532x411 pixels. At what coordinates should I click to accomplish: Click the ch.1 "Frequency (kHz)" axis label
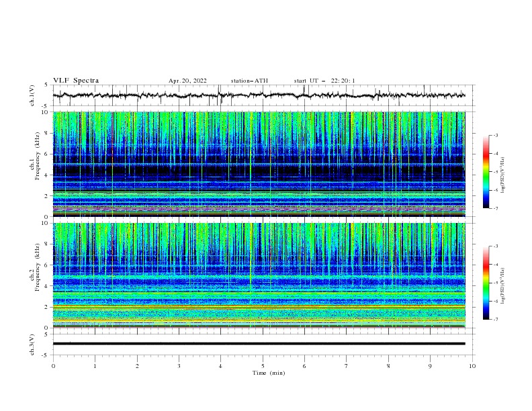[38, 156]
